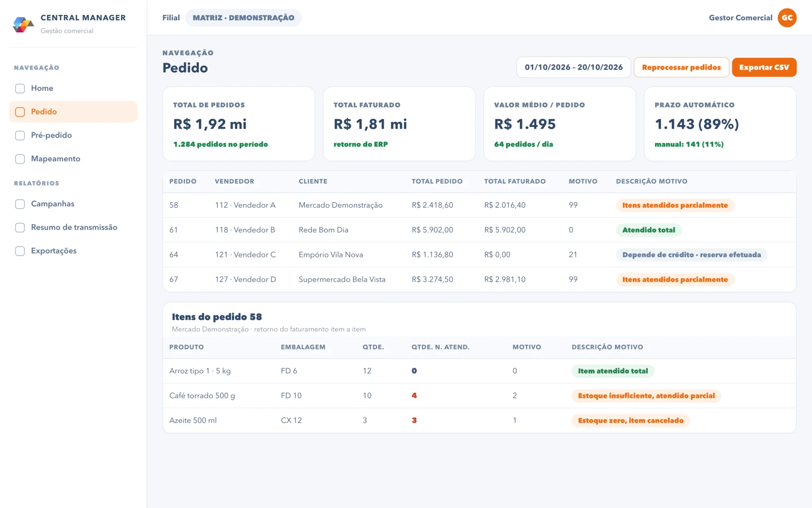Click Estoque zero, item cancelado badge
812x508 pixels.
631,420
